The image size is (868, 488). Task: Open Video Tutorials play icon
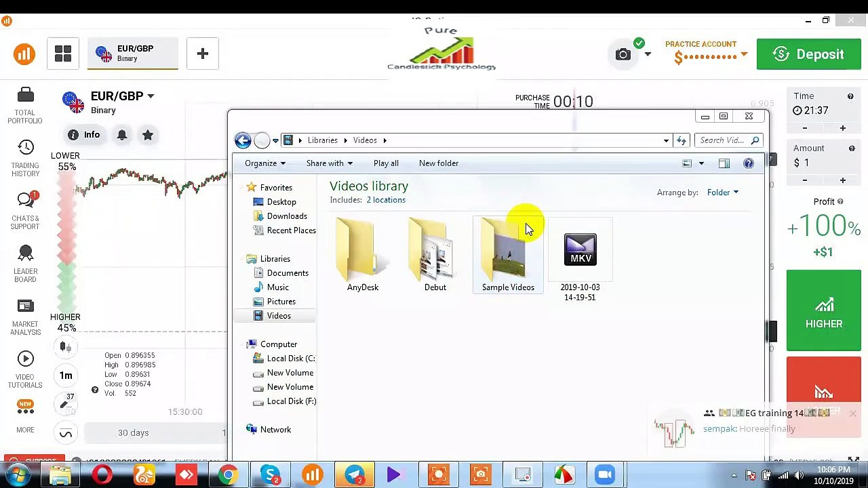(x=25, y=359)
